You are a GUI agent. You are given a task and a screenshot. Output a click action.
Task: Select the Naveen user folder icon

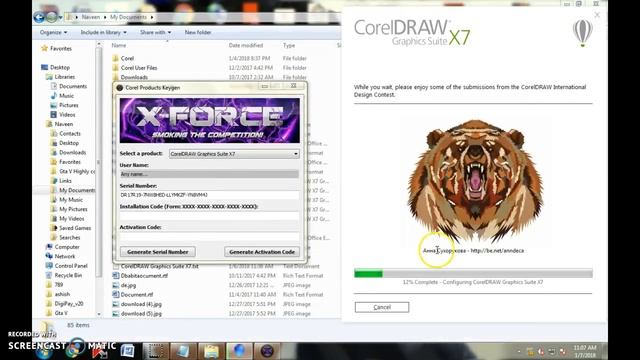click(49, 124)
